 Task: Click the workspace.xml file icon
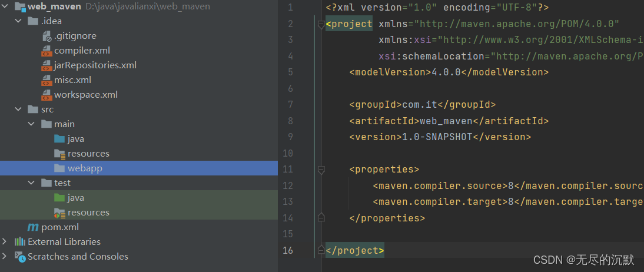click(47, 95)
